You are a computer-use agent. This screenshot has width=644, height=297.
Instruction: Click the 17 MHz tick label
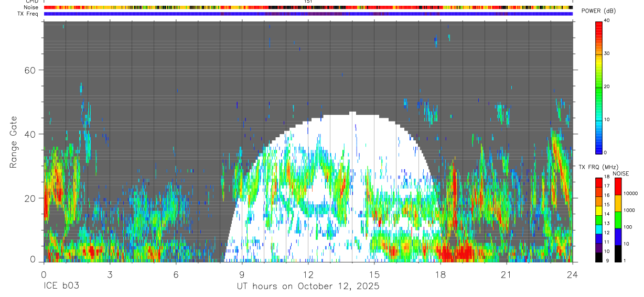tap(607, 186)
